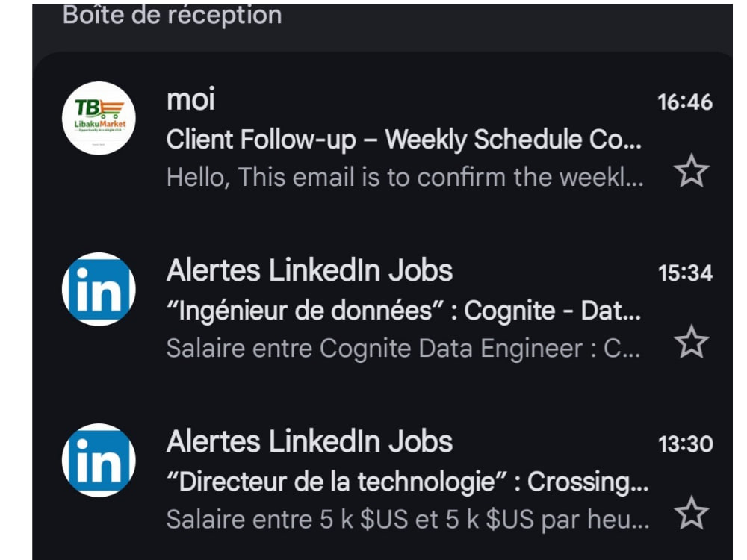The height and width of the screenshot is (560, 747).
Task: Open preview 'Salaire entre 5 k $US'
Action: 408,519
